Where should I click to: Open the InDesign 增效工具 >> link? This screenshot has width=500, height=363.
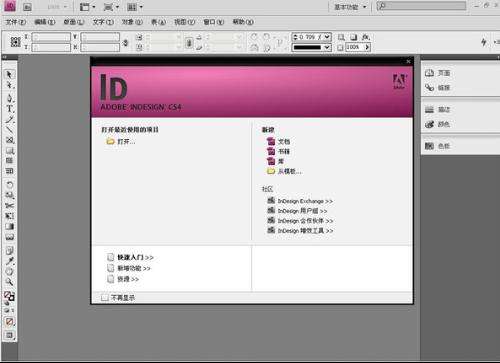pos(300,231)
